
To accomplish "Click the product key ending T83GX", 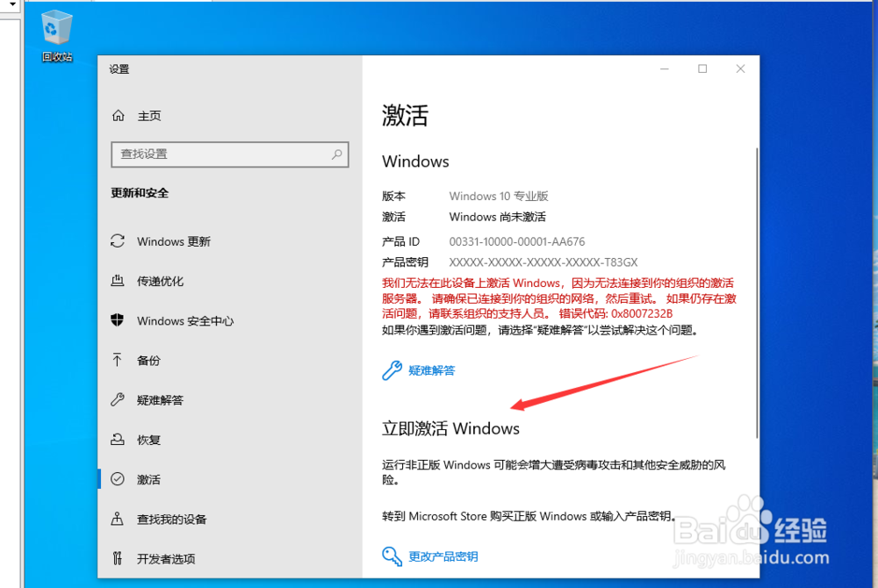I will tap(543, 262).
